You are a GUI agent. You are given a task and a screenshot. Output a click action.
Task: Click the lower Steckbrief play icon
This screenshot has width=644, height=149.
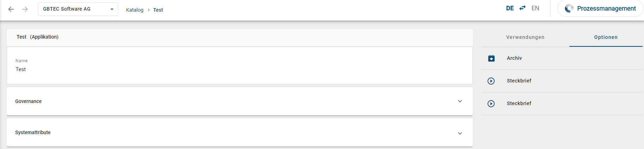coord(491,104)
